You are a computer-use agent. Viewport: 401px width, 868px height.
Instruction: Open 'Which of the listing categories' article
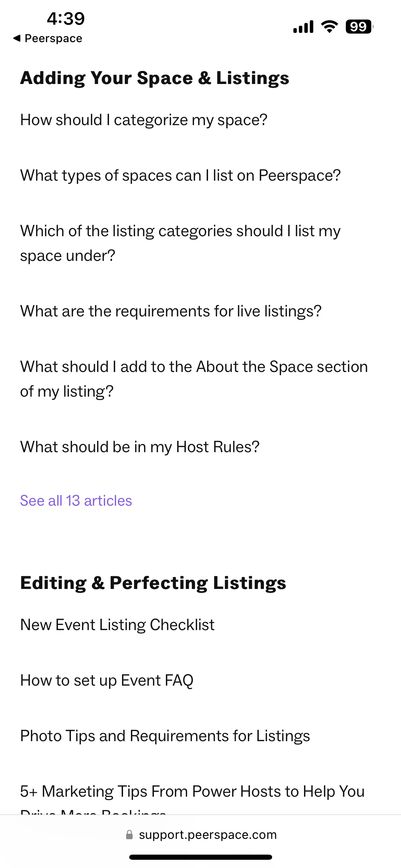click(180, 243)
